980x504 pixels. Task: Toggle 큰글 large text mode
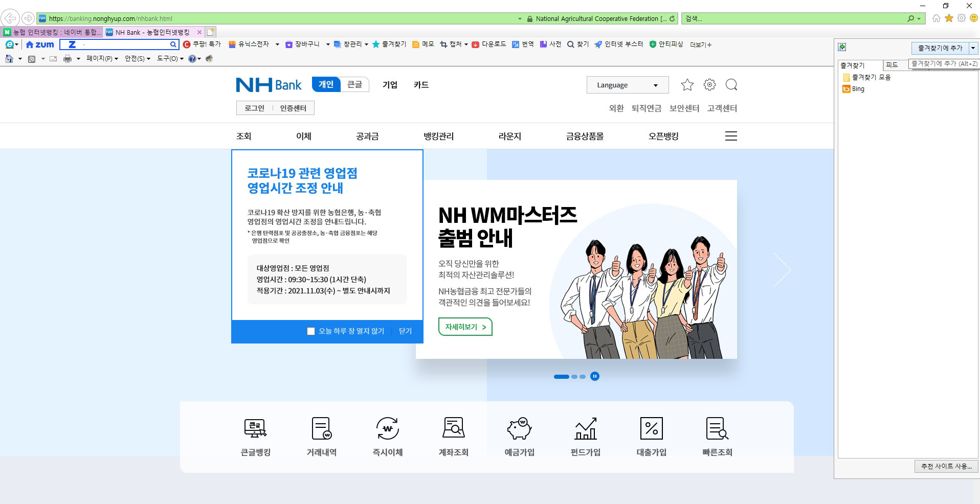coord(354,84)
